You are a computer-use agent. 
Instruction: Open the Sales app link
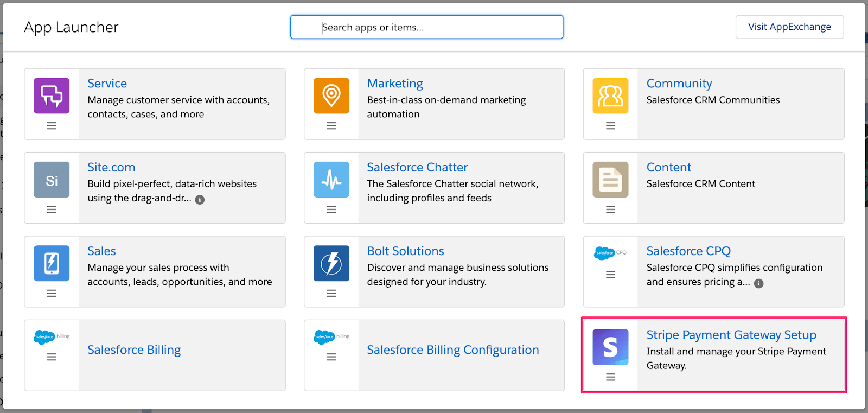click(101, 251)
